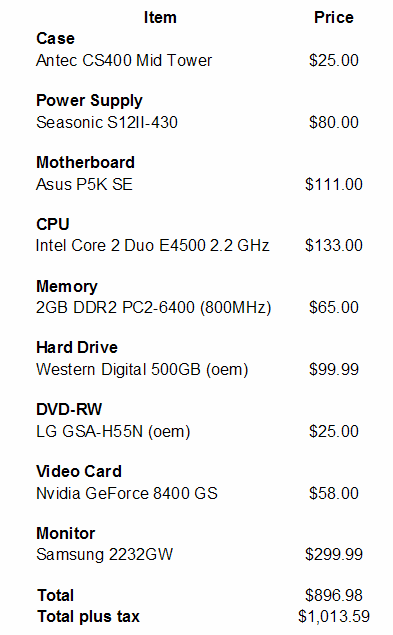Click Nvidia GeForce 8400 GS cell

(x=127, y=493)
